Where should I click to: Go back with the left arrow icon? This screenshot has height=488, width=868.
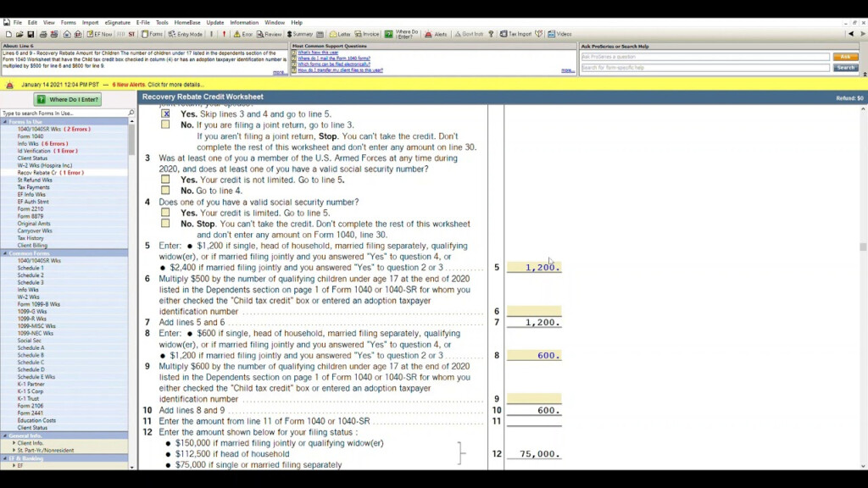click(x=851, y=34)
